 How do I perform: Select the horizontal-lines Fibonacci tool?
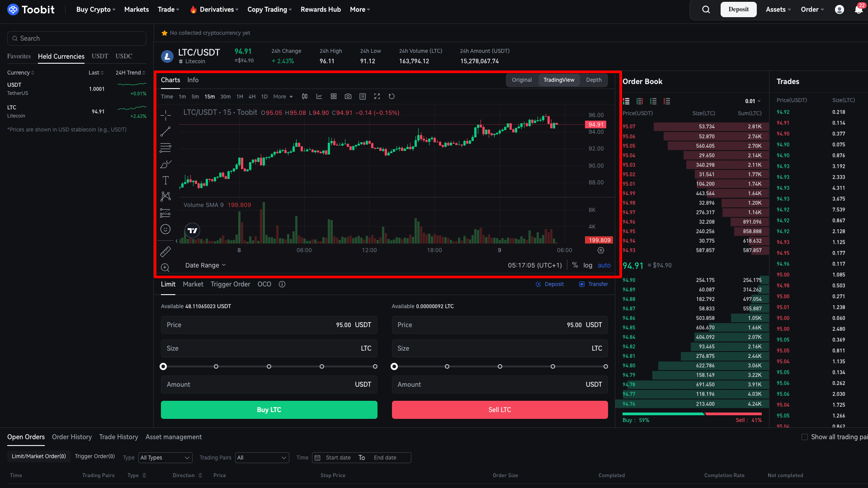(x=165, y=148)
